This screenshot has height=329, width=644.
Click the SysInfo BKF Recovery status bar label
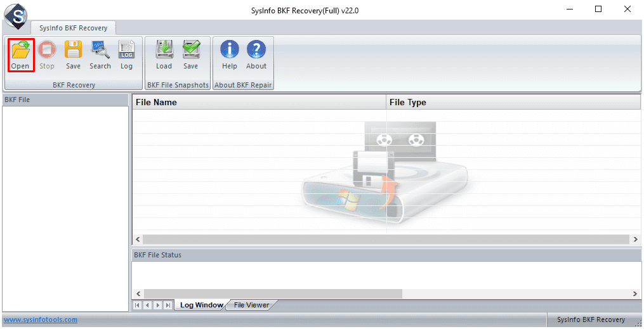pos(591,319)
